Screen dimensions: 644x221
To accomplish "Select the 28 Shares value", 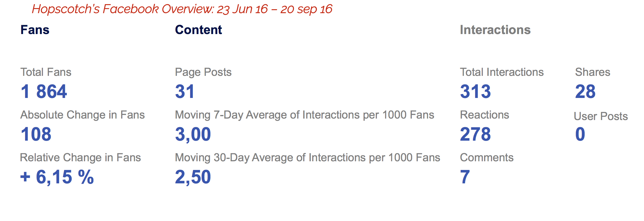I will click(x=585, y=91).
